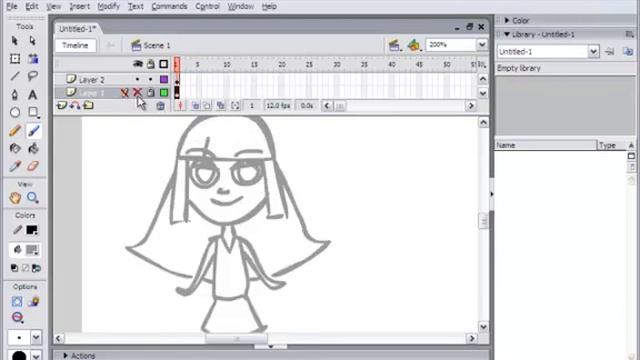Open the brush size dropdown
Screen dimensions: 640x360
[36, 338]
